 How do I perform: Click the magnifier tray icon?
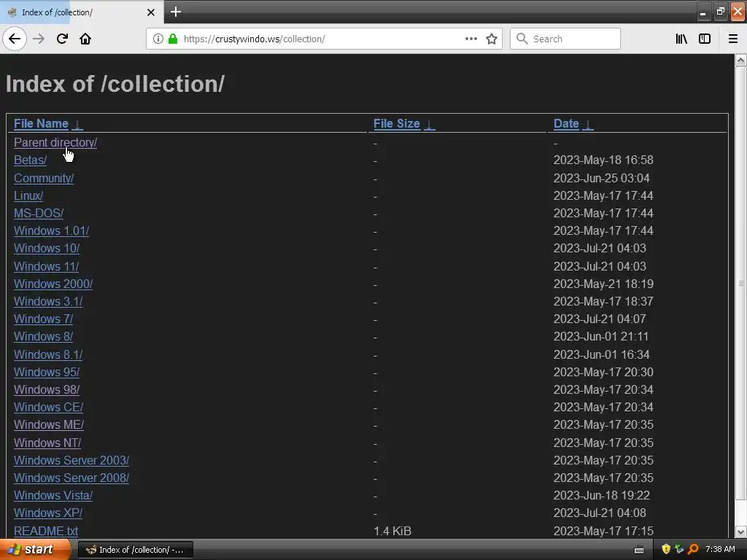point(693,550)
